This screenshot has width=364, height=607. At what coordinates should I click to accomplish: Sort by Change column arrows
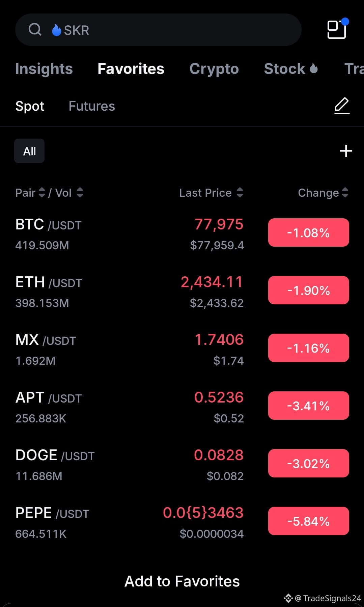345,193
